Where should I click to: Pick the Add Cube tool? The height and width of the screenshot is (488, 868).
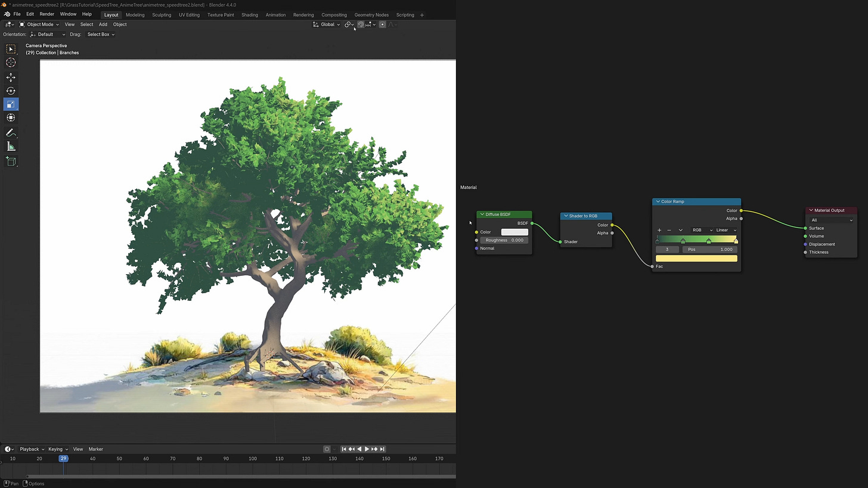point(11,161)
